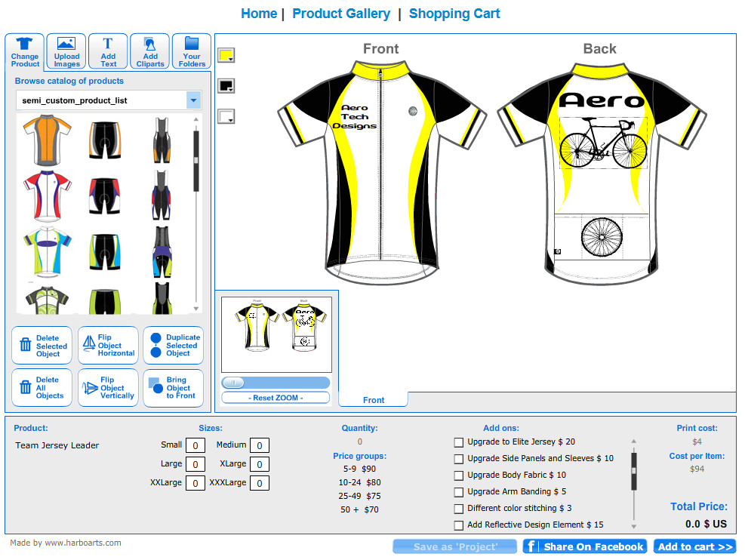Open the white color swatch picker
Image resolution: width=745 pixels, height=560 pixels.
[226, 116]
